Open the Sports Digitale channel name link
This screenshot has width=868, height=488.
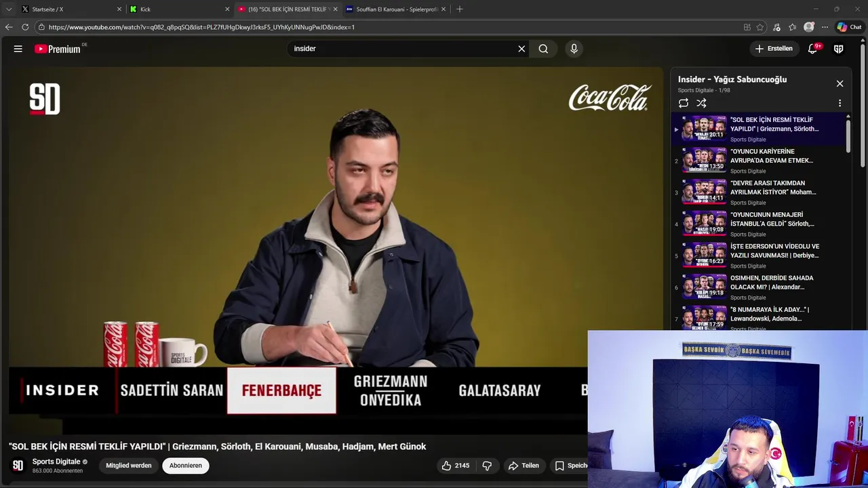click(x=56, y=462)
